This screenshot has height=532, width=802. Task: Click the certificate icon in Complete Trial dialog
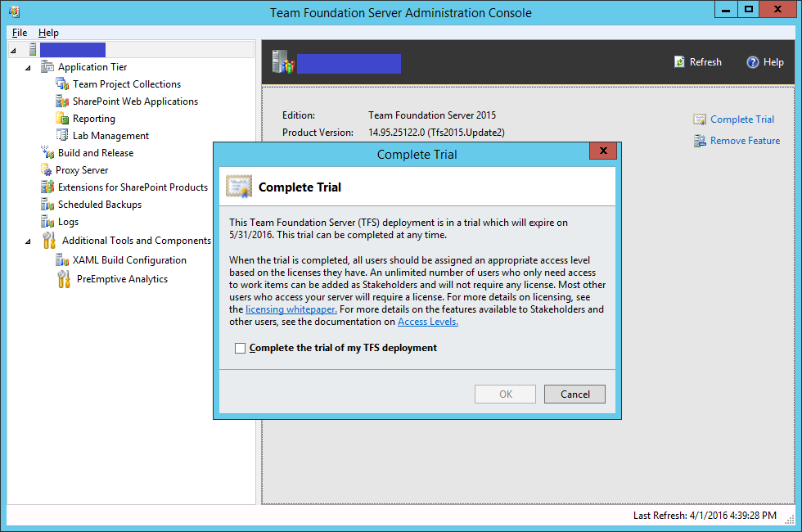tap(239, 187)
